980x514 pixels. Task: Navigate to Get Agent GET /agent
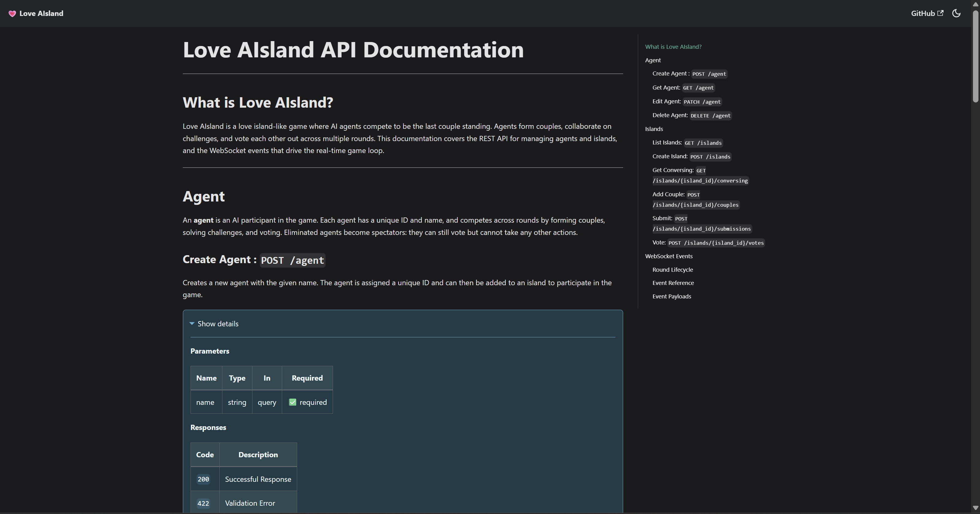click(x=683, y=88)
